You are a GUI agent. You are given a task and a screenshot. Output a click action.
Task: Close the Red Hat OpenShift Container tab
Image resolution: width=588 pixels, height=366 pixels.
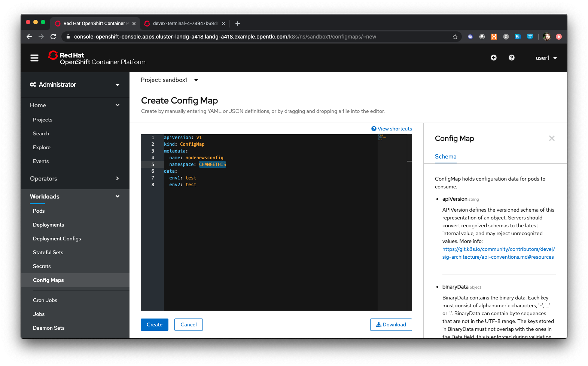point(134,24)
